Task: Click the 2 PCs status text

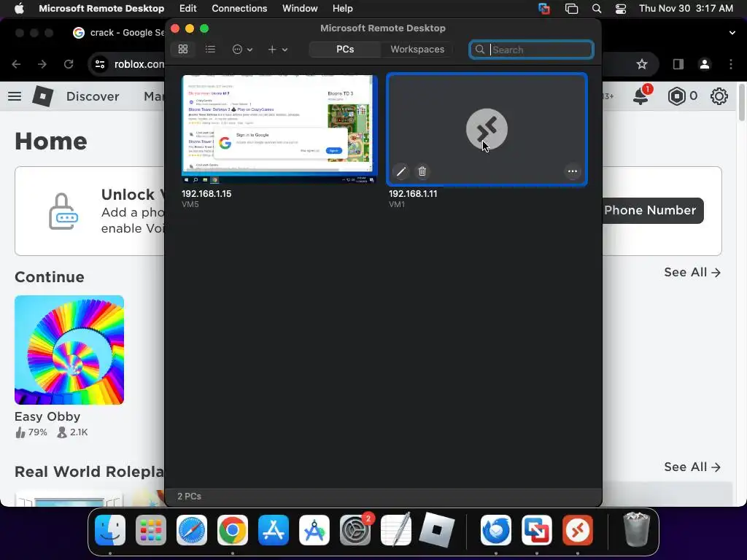Action: (189, 496)
